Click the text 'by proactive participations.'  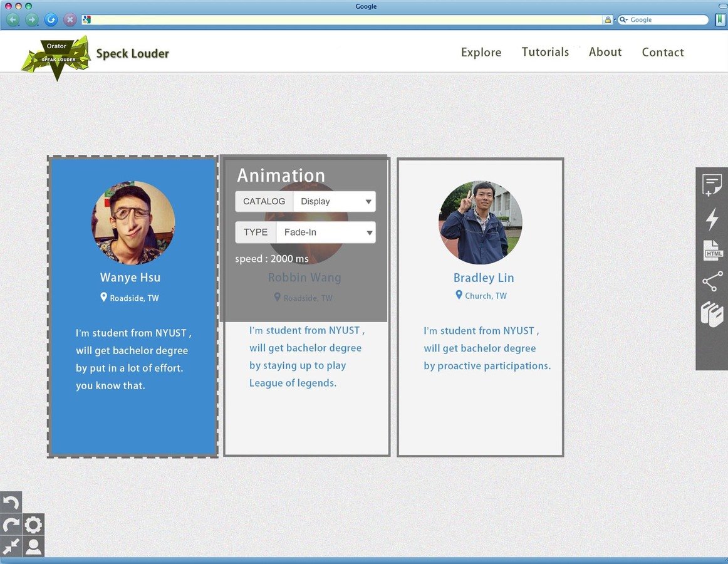coord(487,366)
